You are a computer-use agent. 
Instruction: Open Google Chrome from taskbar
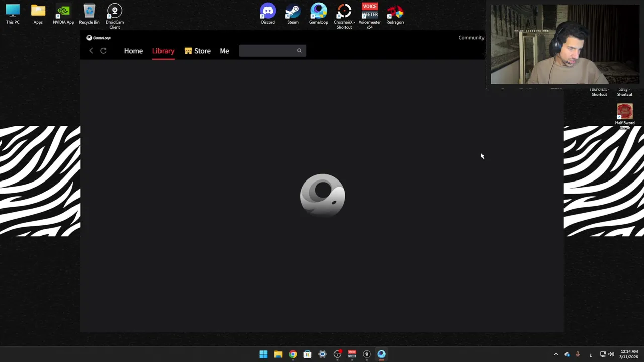293,354
